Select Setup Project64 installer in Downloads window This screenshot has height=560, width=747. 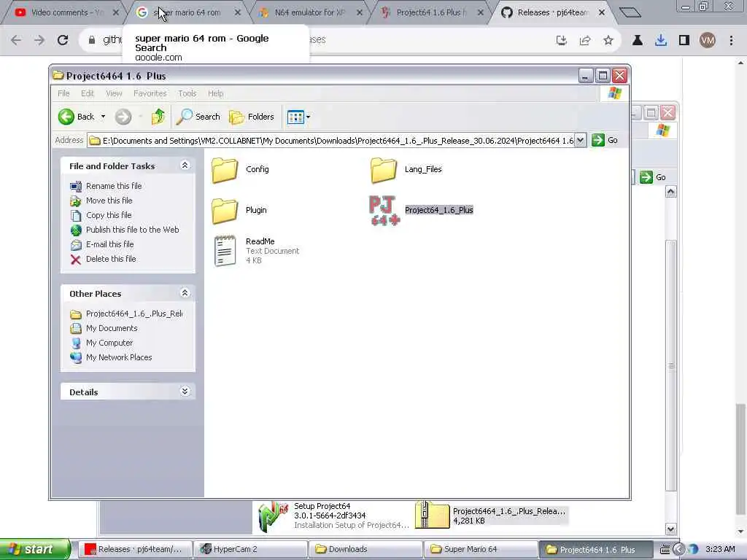[333, 516]
